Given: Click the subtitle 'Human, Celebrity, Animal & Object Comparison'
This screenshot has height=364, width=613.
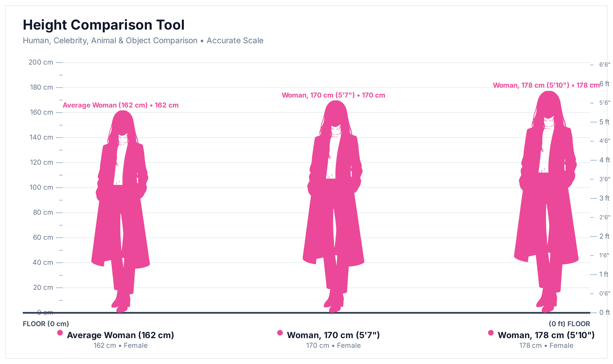Looking at the screenshot, I should (110, 41).
